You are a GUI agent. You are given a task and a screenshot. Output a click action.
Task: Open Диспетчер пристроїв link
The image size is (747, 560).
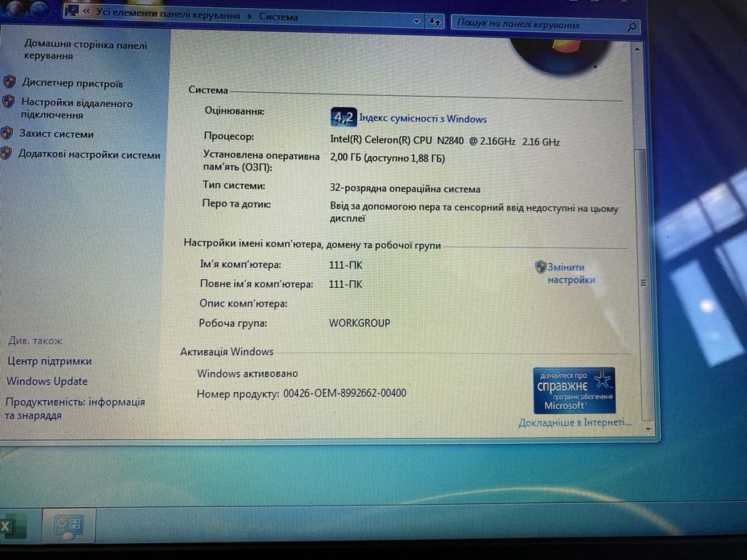pos(72,83)
